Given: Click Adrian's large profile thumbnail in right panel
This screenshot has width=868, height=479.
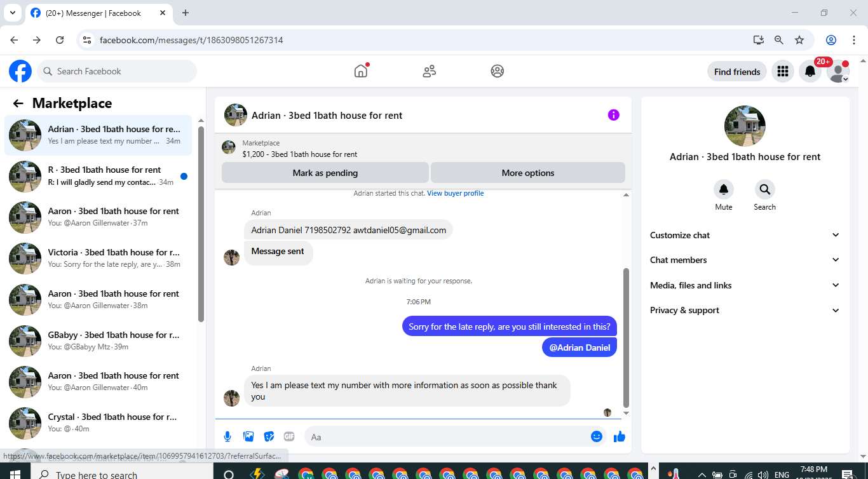Looking at the screenshot, I should pos(745,126).
